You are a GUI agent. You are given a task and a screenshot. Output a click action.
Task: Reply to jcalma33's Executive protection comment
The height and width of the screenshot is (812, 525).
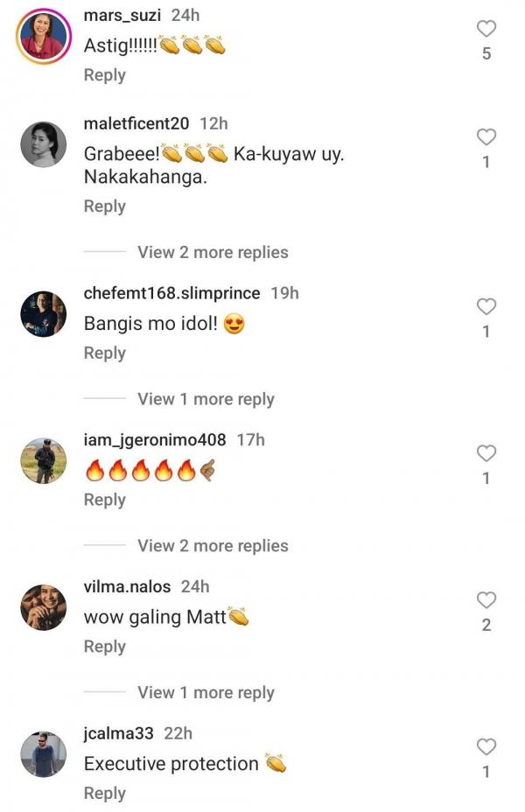104,793
